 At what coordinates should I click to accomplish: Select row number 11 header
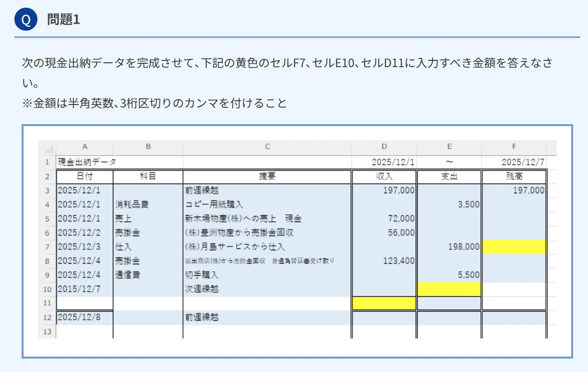47,303
